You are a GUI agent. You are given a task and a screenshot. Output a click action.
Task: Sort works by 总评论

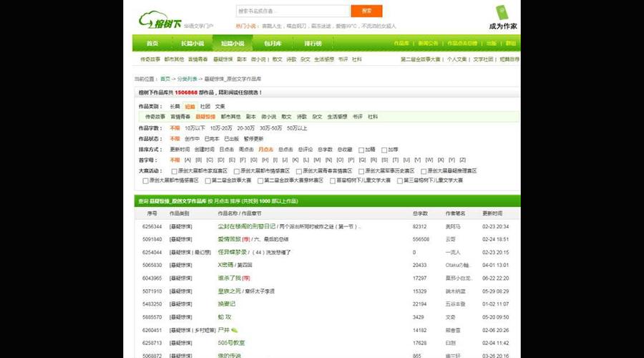click(305, 150)
